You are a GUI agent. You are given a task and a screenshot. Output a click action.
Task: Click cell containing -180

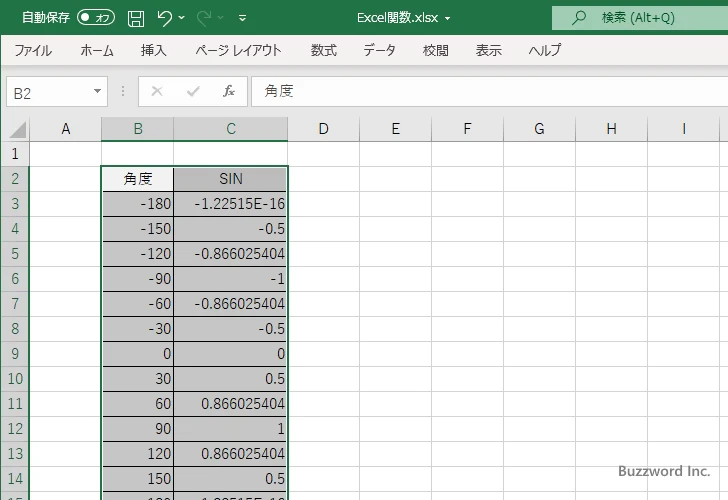pyautogui.click(x=137, y=204)
